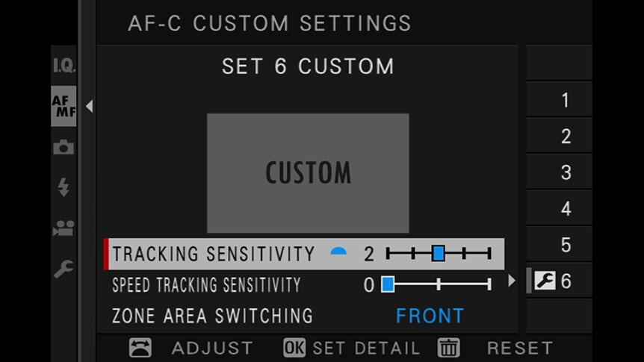This screenshot has width=644, height=362.
Task: Select the wrench icon beside set 6
Action: 545,281
